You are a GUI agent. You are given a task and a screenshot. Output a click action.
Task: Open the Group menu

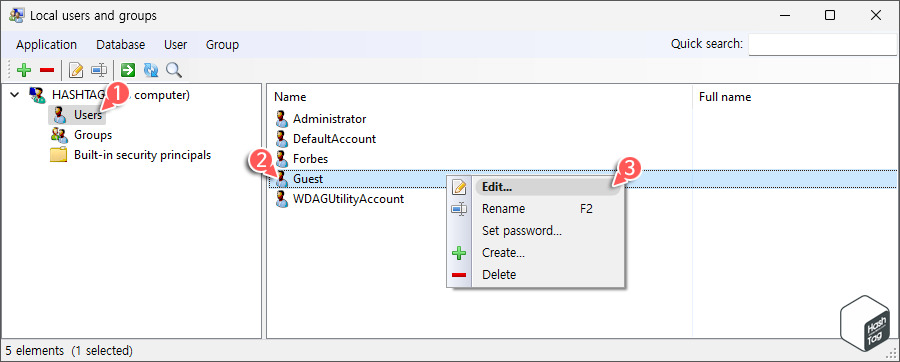[222, 45]
